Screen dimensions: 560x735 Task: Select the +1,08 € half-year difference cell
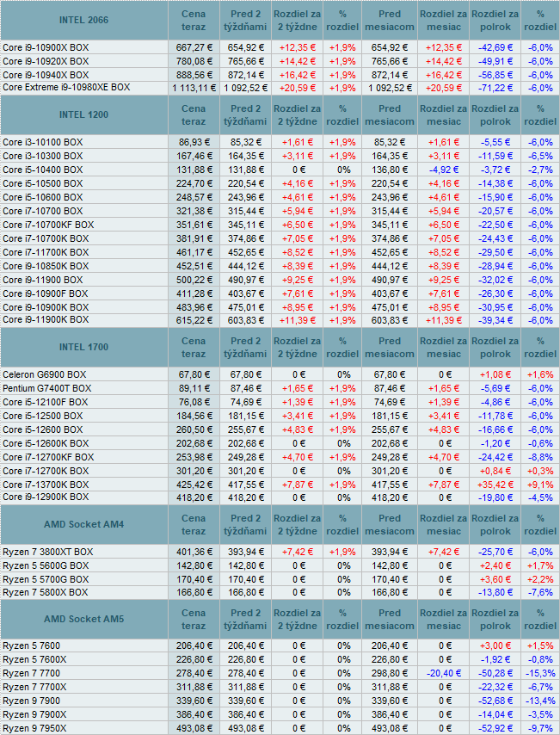[495, 375]
